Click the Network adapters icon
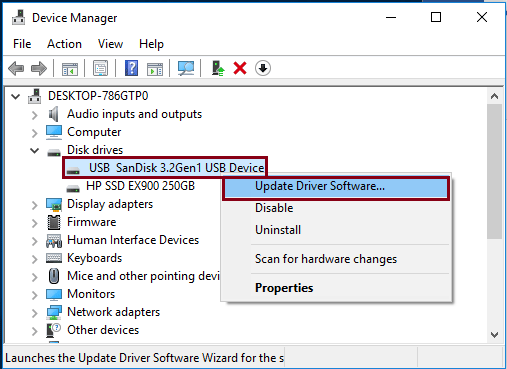Image resolution: width=507 pixels, height=369 pixels. point(54,312)
